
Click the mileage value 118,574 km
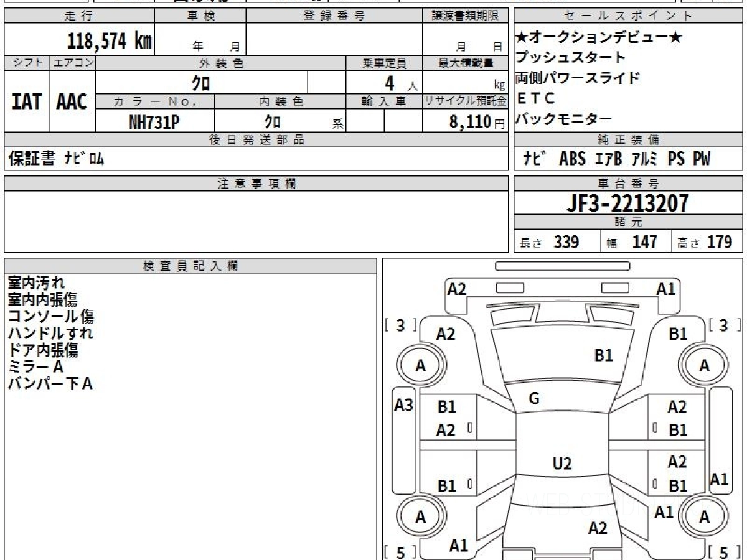(109, 41)
